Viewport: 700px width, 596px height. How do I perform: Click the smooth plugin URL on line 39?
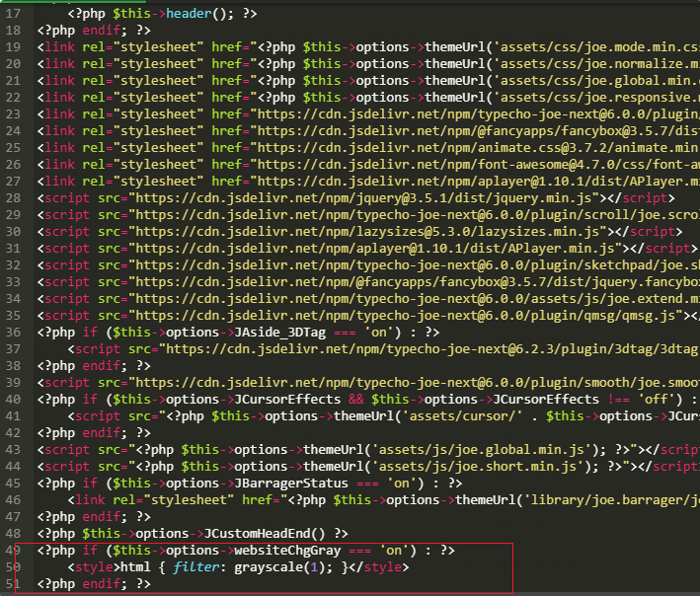(x=418, y=383)
